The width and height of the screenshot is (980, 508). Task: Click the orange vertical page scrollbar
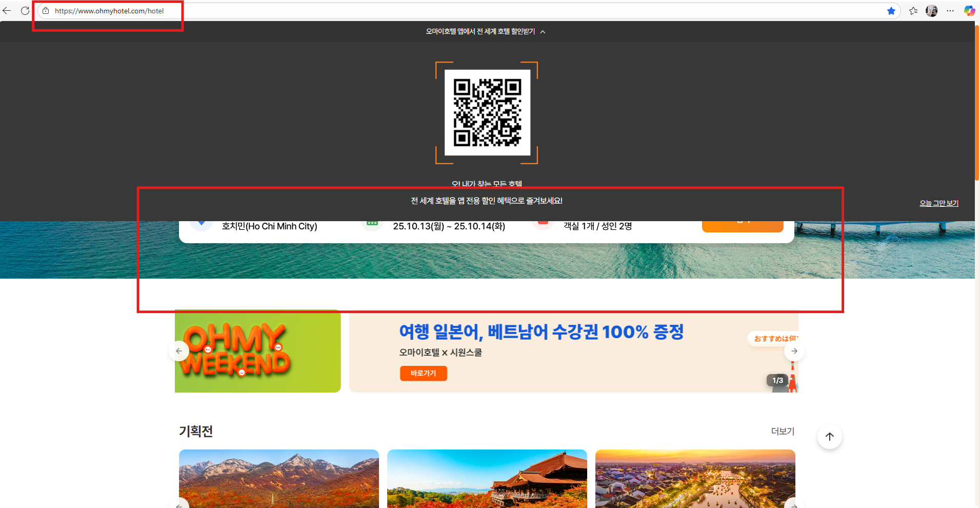pyautogui.click(x=977, y=103)
